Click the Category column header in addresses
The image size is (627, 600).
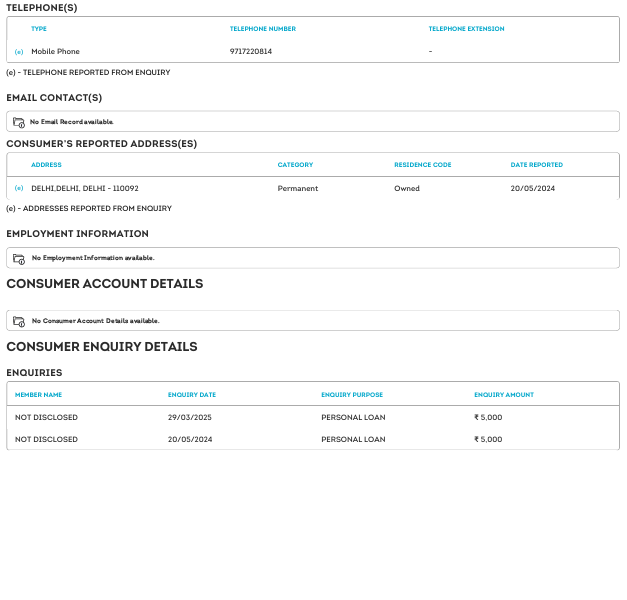click(x=295, y=165)
